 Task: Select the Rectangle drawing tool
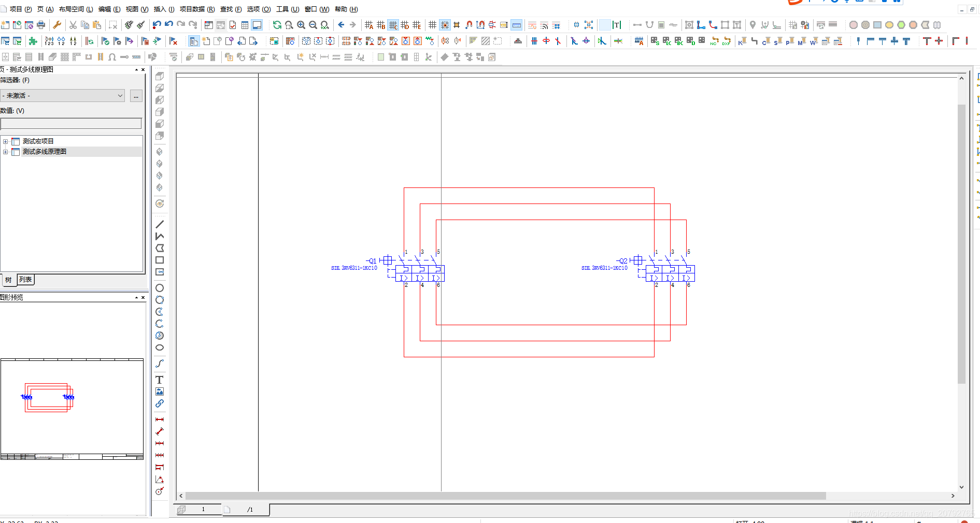click(160, 260)
